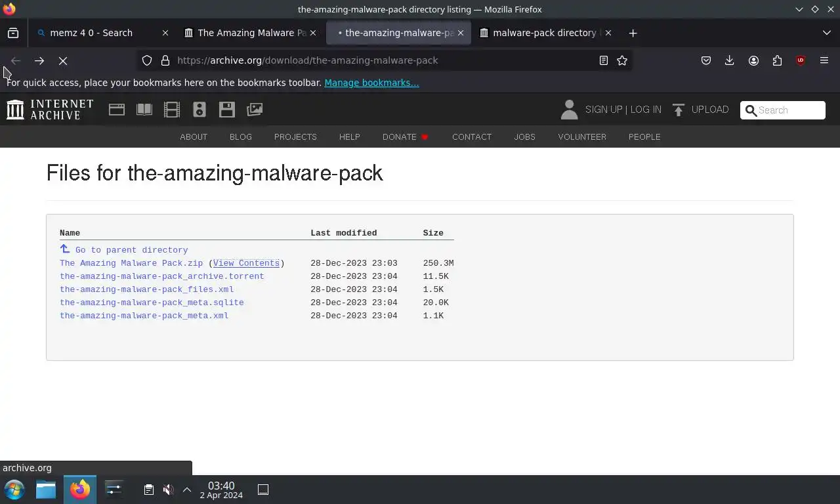The width and height of the screenshot is (840, 504).
Task: Click LOG IN link
Action: (646, 110)
